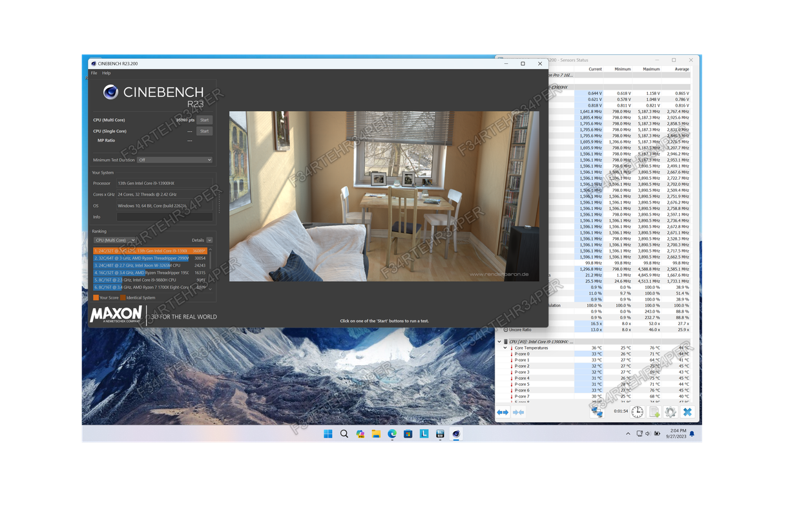Open taskbar Search magnifier

pos(344,434)
